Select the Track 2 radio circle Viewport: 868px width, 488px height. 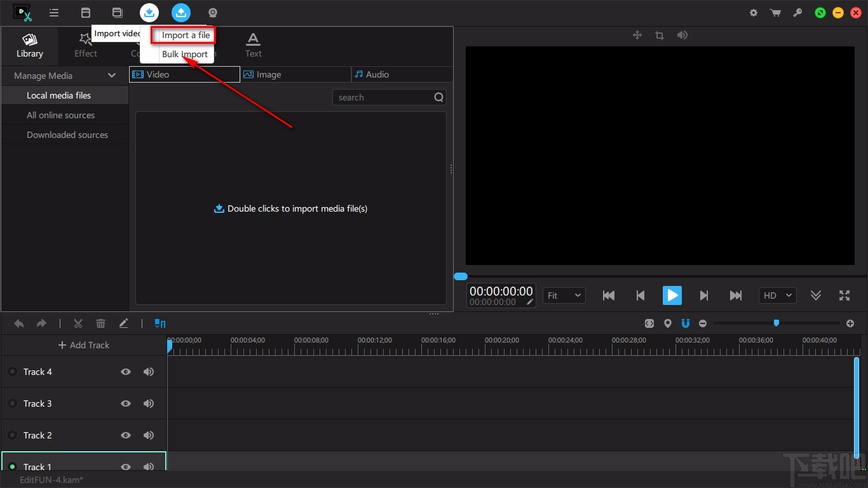[12, 435]
